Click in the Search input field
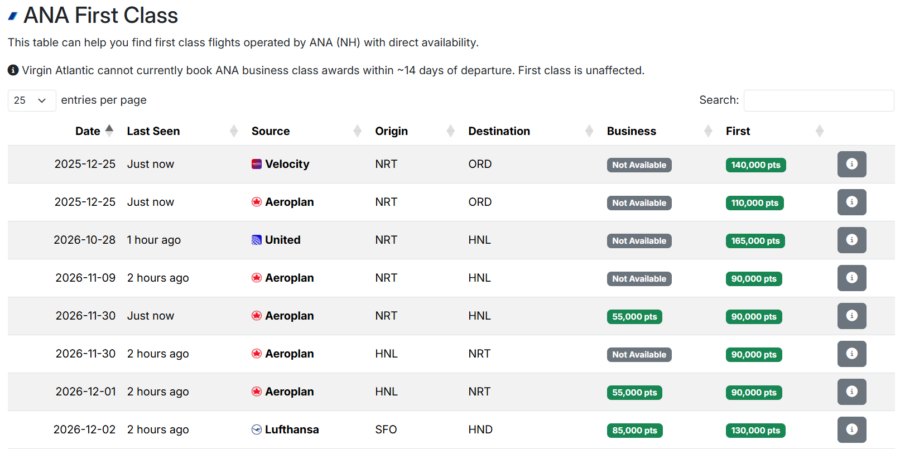The height and width of the screenshot is (449, 900). [x=818, y=100]
